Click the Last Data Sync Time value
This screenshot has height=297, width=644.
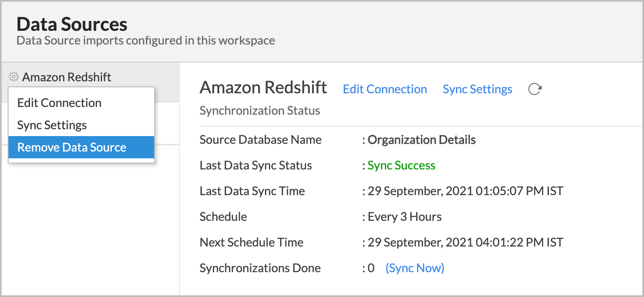point(465,191)
